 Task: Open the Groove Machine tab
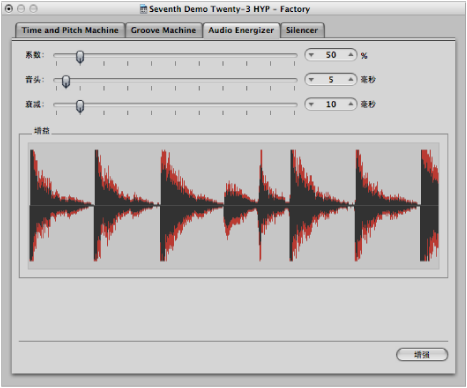[x=163, y=30]
